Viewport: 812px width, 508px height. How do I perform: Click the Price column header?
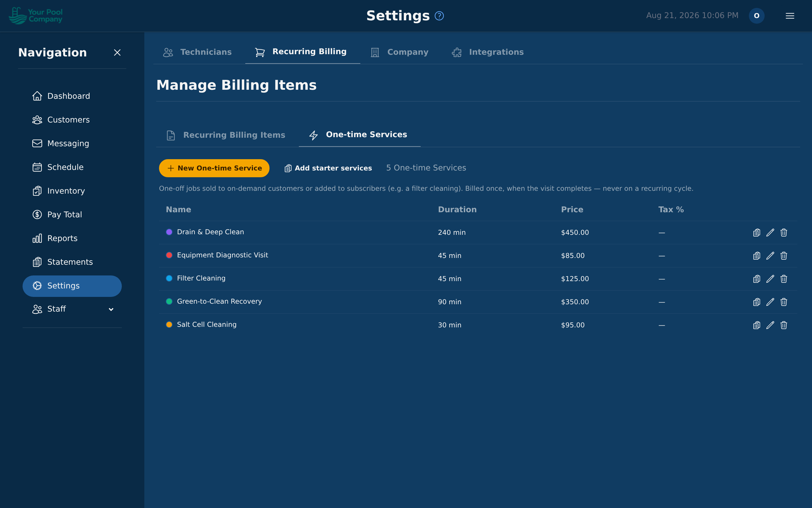tap(572, 210)
